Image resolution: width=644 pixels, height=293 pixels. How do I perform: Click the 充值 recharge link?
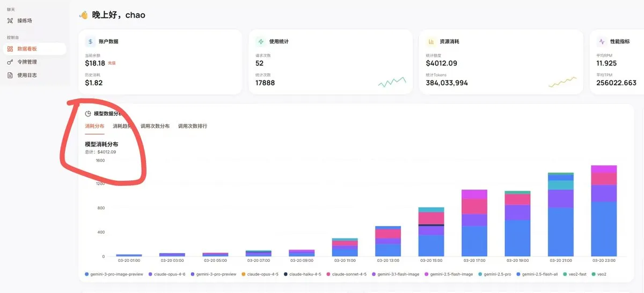pyautogui.click(x=112, y=63)
